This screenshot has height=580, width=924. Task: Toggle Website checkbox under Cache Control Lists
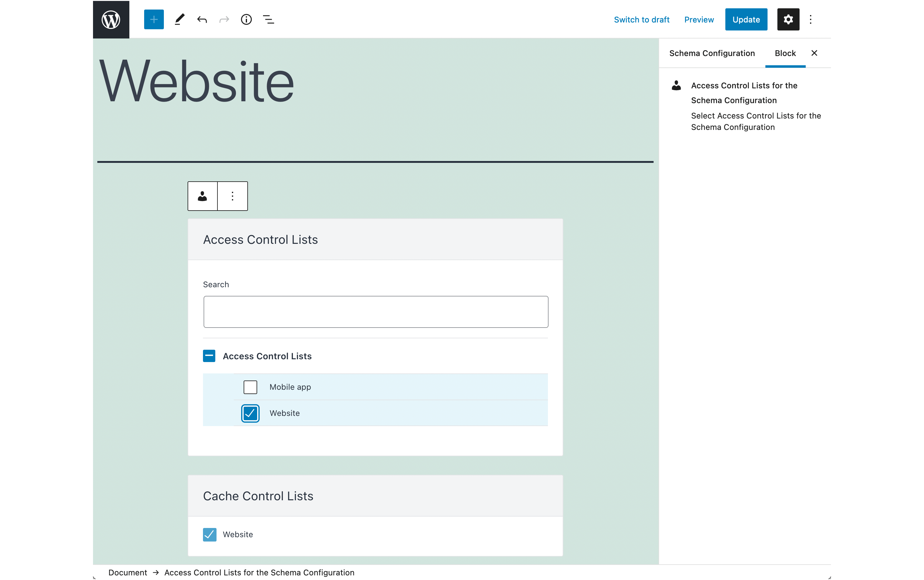click(x=209, y=534)
